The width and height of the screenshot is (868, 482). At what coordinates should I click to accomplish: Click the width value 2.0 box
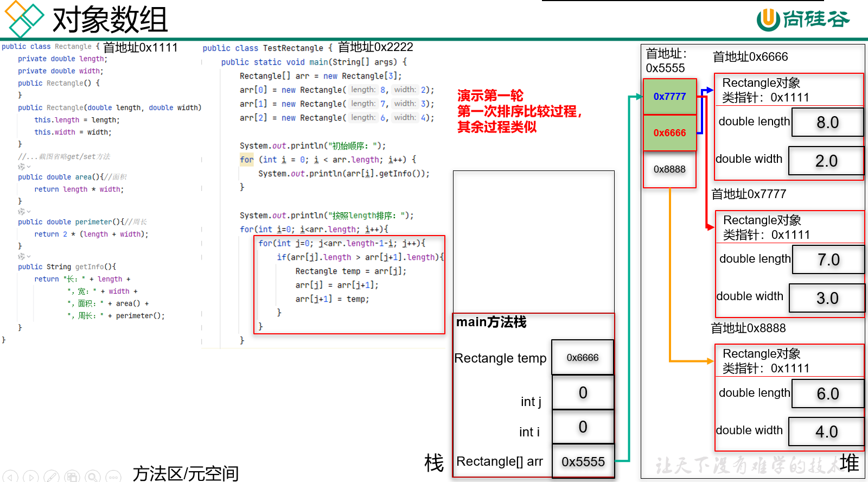[x=826, y=161]
